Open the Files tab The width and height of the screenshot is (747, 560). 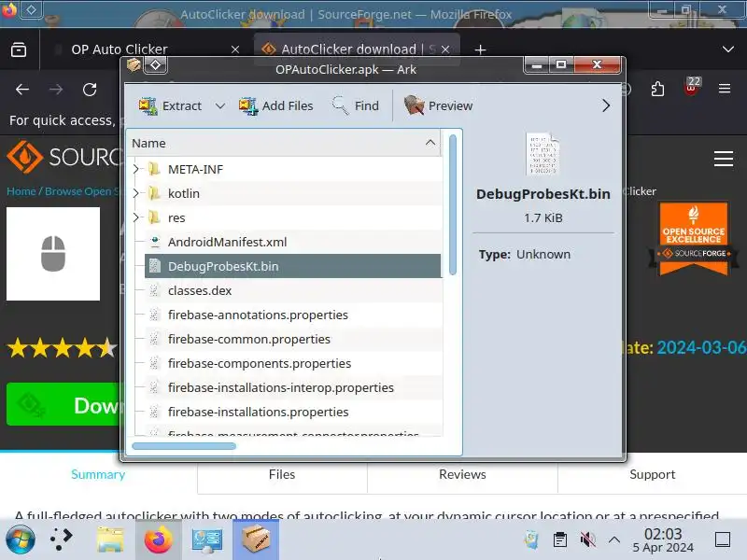tap(282, 474)
